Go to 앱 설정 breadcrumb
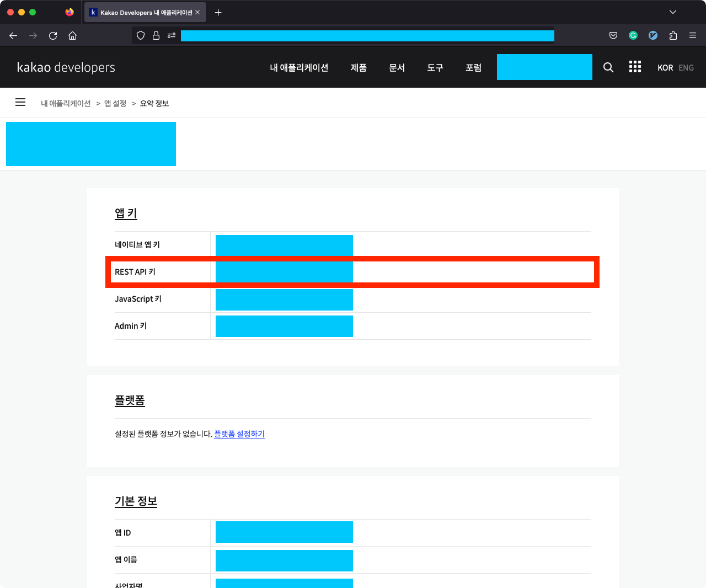706x588 pixels. tap(115, 103)
